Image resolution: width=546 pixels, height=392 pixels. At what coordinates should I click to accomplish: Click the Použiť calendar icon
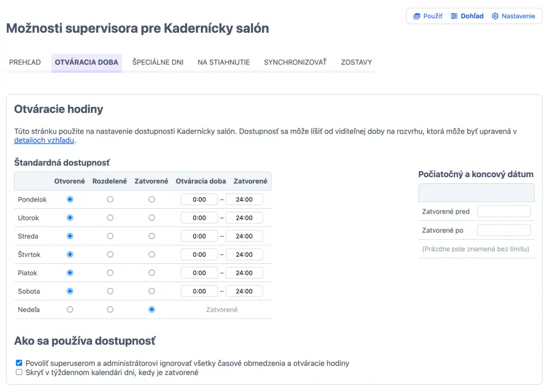pyautogui.click(x=417, y=16)
